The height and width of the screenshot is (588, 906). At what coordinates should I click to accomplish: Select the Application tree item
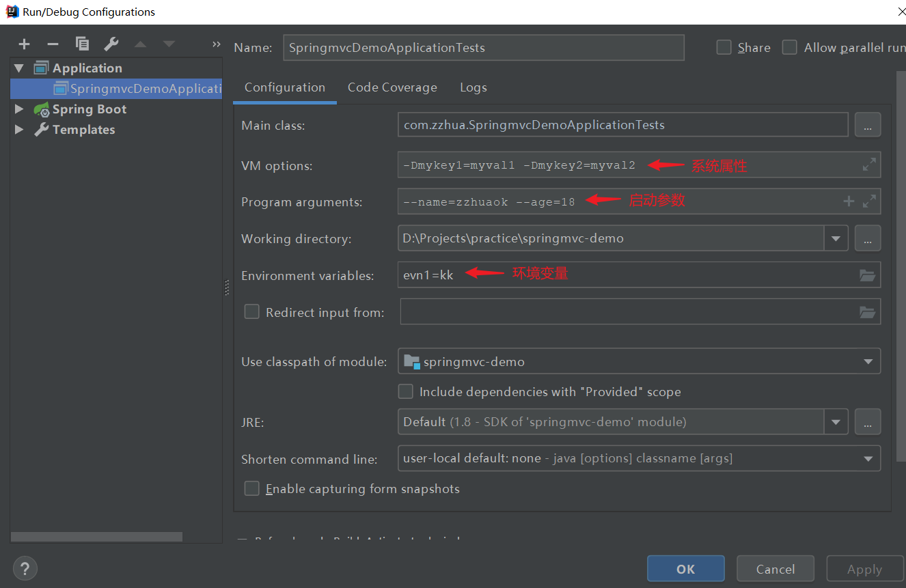click(x=87, y=68)
